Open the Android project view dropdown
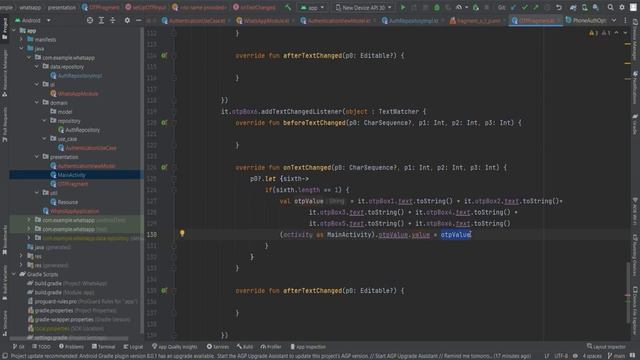 [x=33, y=20]
